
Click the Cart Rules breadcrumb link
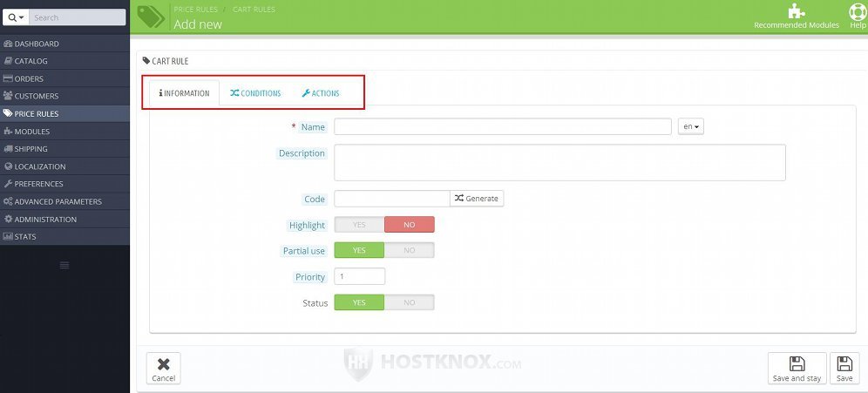[254, 10]
